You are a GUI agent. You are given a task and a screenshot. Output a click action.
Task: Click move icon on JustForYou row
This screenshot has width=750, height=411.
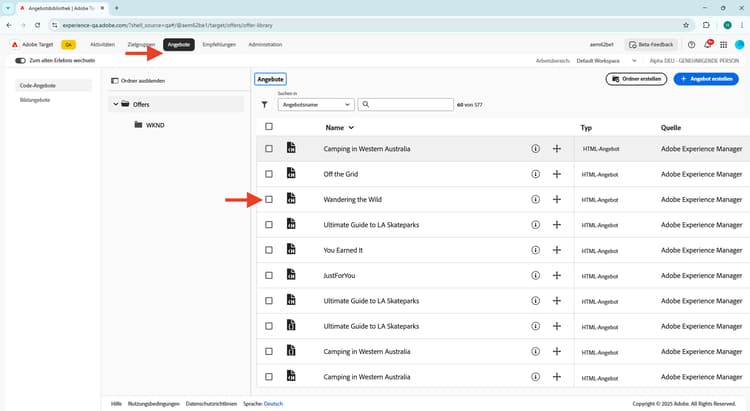point(557,276)
